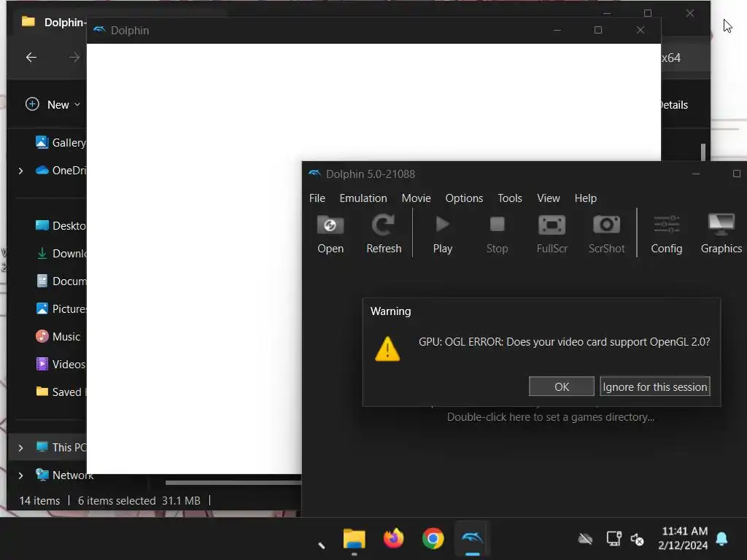Click the forward arrow in File Explorer
This screenshot has width=747, height=560.
point(74,58)
